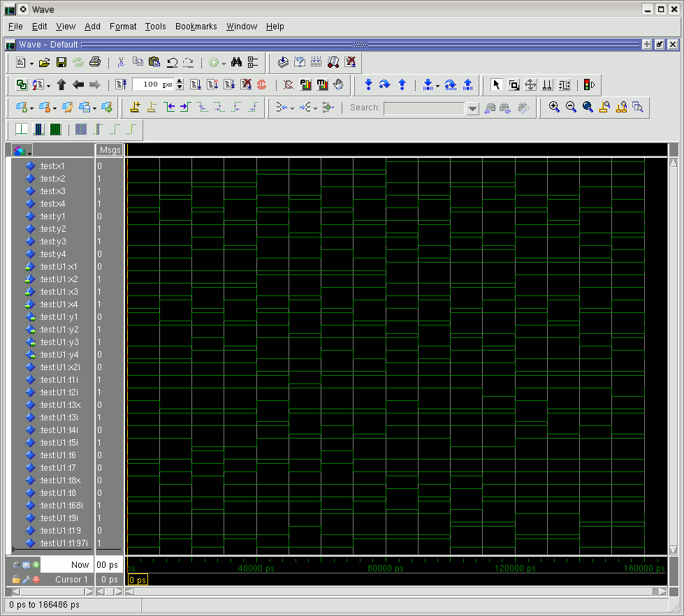Click the Find Previous Transition icon
Viewport: 684px width, 616px height.
click(x=169, y=108)
